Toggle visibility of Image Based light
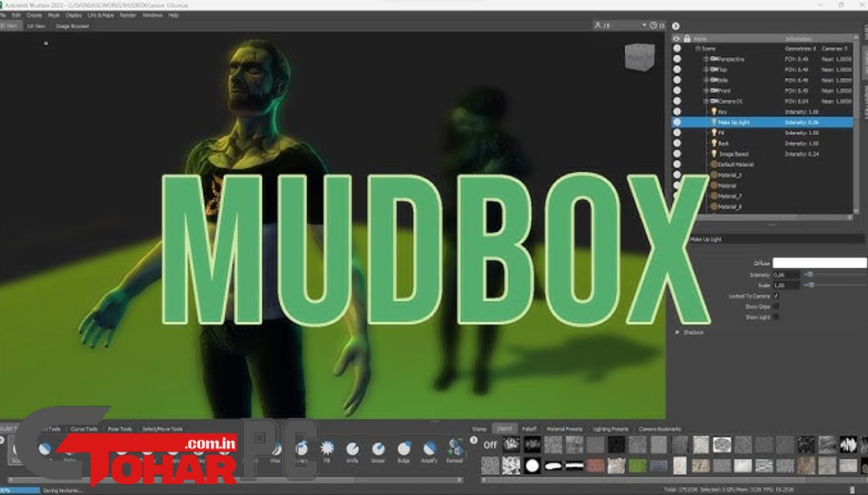Viewport: 868px width, 495px height. 677,154
